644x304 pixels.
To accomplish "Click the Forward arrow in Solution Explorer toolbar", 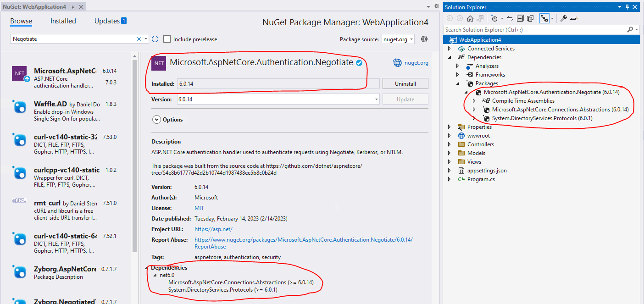I will (x=460, y=18).
